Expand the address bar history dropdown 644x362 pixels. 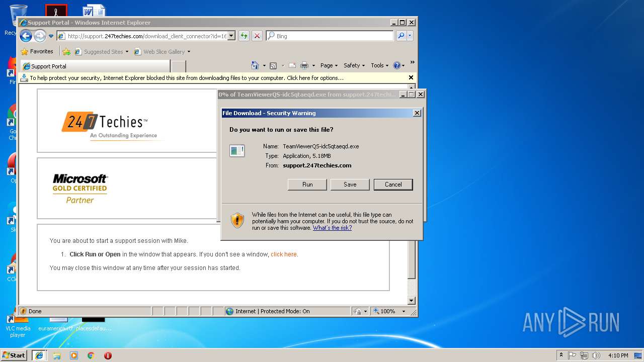231,36
